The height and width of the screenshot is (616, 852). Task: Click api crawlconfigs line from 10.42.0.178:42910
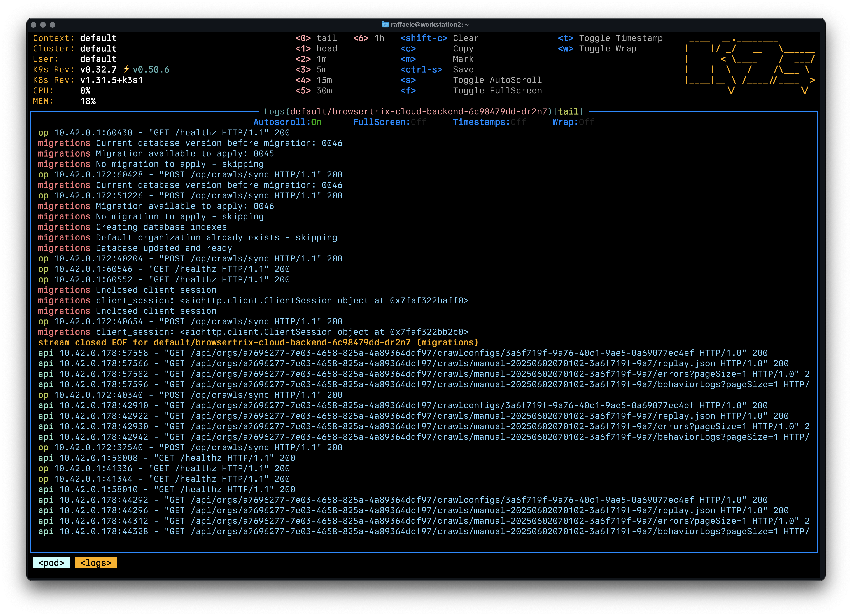[403, 406]
